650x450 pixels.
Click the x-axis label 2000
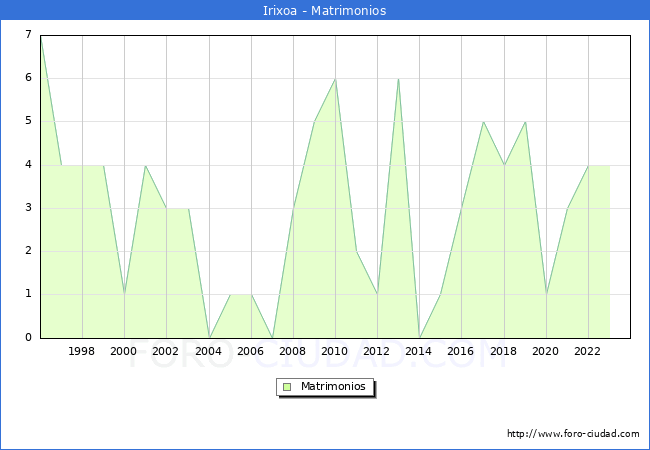(x=124, y=351)
